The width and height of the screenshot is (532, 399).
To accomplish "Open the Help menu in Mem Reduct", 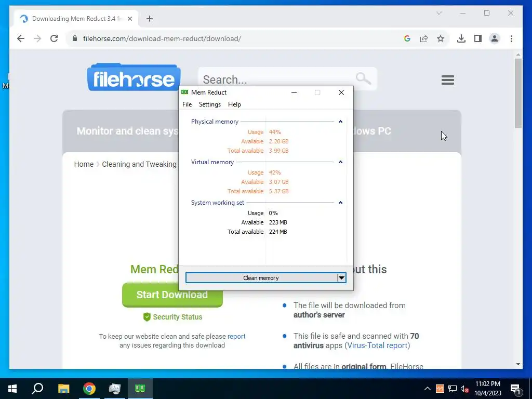I will (x=234, y=104).
